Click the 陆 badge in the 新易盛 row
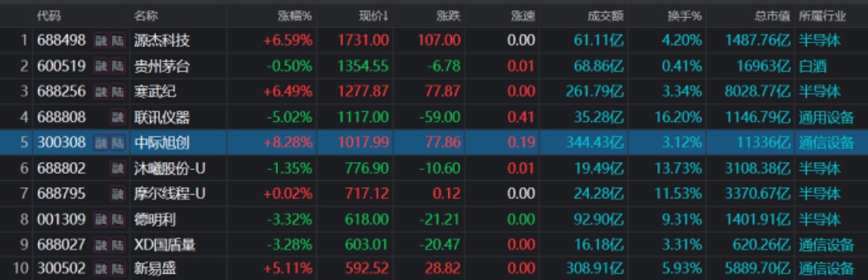This screenshot has height=280, width=868. [x=118, y=269]
